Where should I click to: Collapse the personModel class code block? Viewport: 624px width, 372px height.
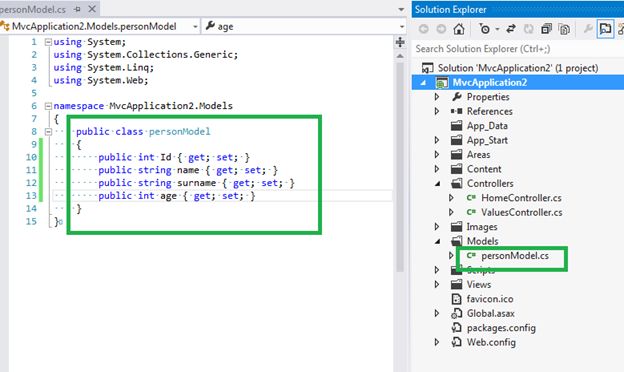pos(48,131)
